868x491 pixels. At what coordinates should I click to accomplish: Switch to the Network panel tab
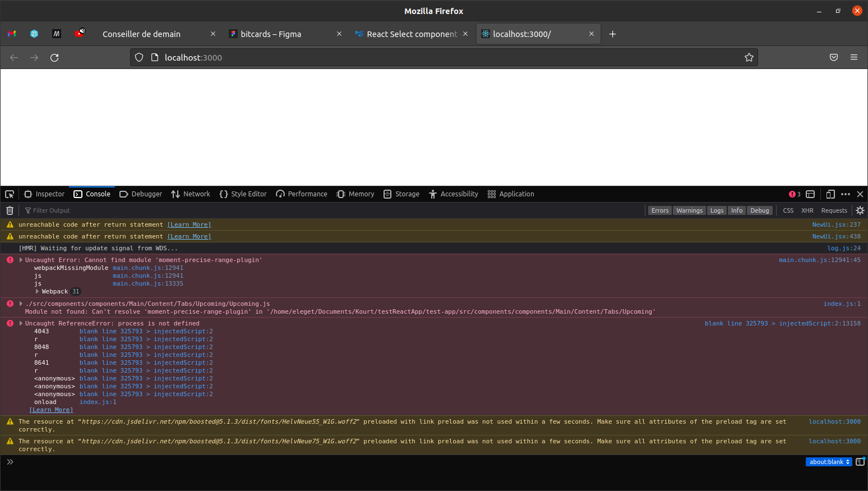(191, 194)
